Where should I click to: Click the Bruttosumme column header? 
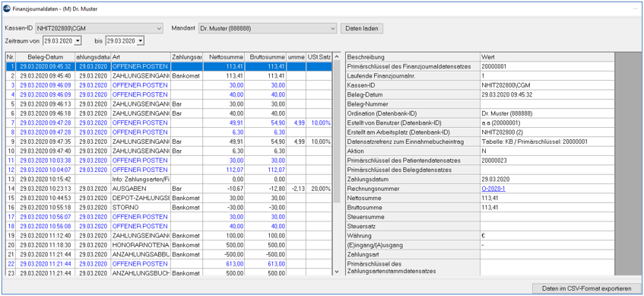265,57
